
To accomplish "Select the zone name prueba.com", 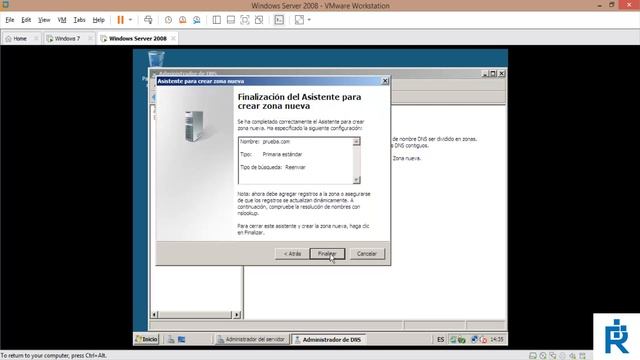I will click(x=276, y=142).
